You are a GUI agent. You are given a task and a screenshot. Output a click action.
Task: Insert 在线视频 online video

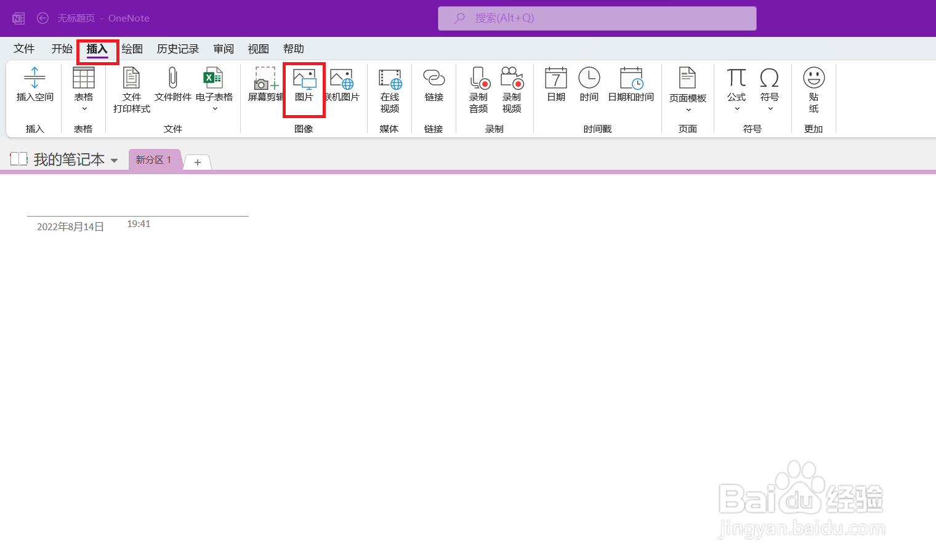[389, 89]
